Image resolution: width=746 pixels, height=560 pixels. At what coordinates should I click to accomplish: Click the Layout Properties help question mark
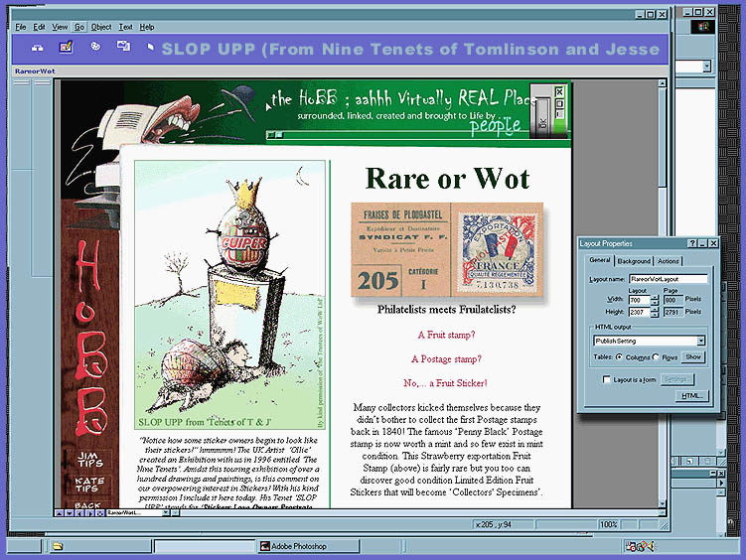coord(693,243)
